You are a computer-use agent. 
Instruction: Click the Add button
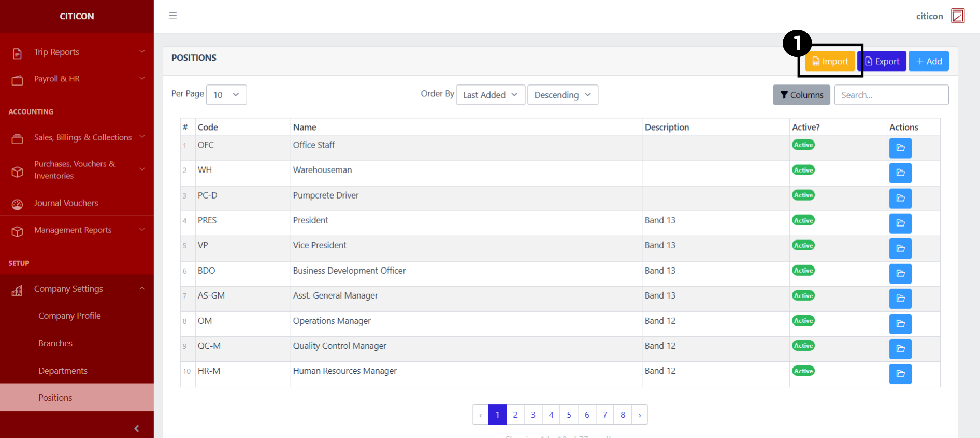(928, 61)
